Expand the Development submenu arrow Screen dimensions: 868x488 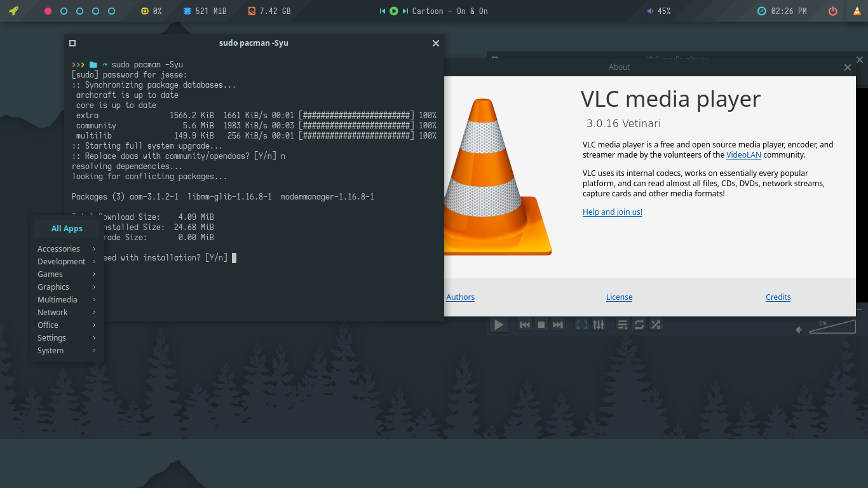94,261
